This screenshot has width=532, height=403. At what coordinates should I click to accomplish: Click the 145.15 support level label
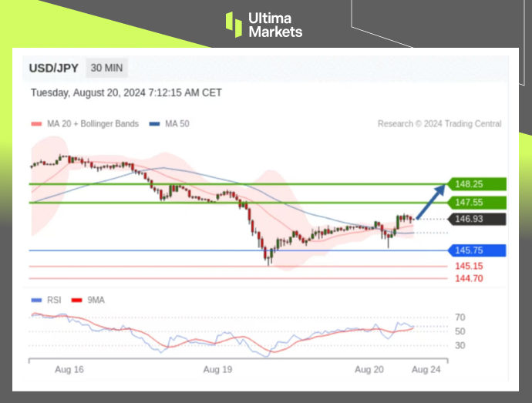(469, 267)
